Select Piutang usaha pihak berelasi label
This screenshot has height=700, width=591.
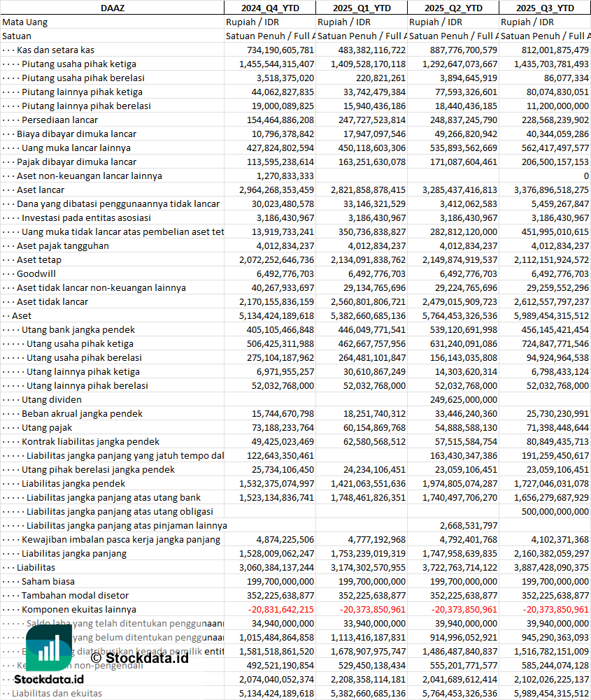tap(83, 78)
